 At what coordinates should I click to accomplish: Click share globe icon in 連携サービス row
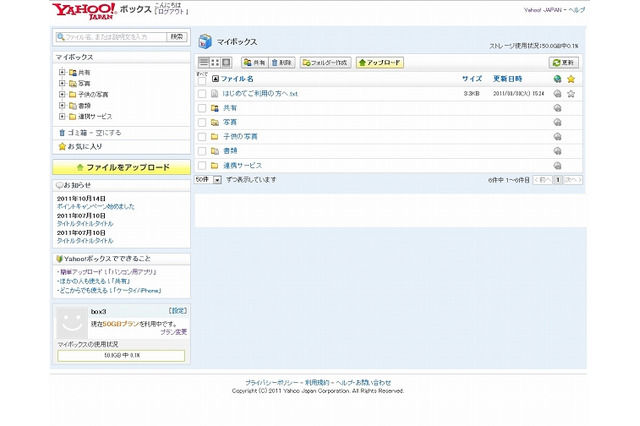[557, 166]
